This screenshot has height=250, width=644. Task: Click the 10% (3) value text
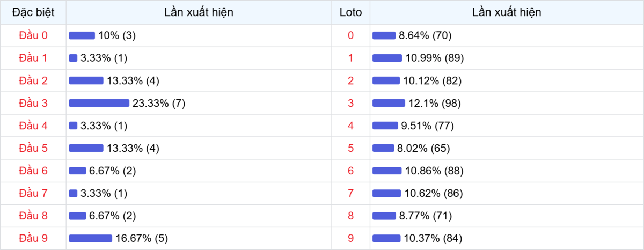point(117,35)
